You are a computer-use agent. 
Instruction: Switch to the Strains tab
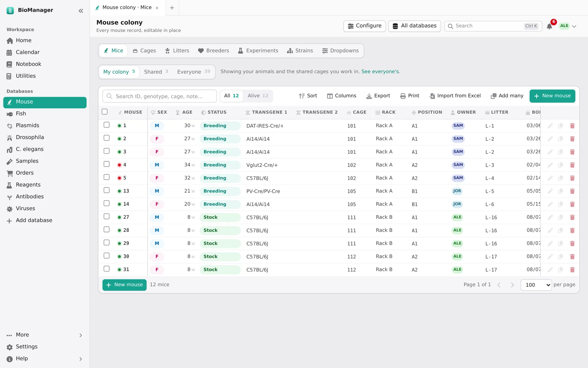click(300, 51)
